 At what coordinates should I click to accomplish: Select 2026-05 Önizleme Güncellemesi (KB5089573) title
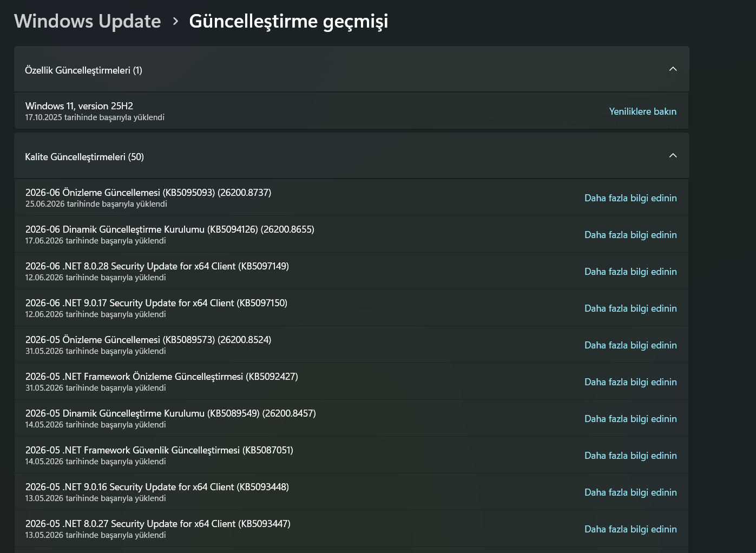coord(148,340)
